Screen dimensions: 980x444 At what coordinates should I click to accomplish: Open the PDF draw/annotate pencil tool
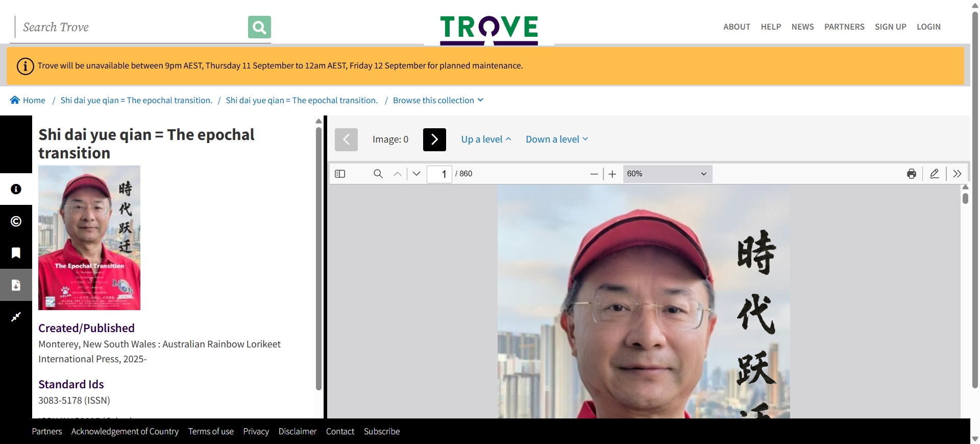pos(934,174)
